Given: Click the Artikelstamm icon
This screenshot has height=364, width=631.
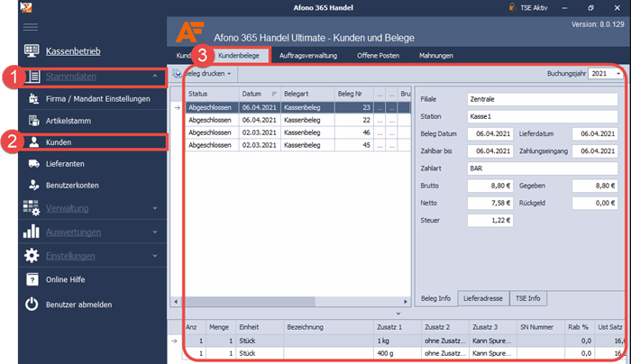Looking at the screenshot, I should [x=34, y=121].
